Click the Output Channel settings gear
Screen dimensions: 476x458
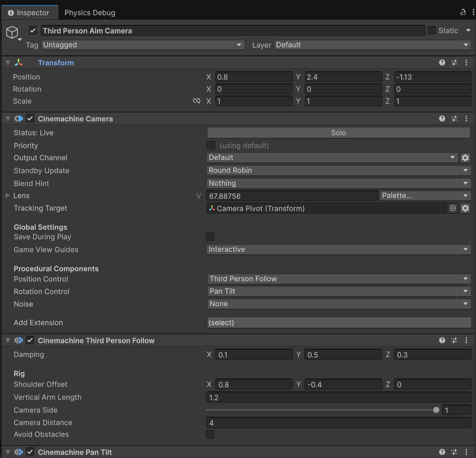pyautogui.click(x=465, y=158)
